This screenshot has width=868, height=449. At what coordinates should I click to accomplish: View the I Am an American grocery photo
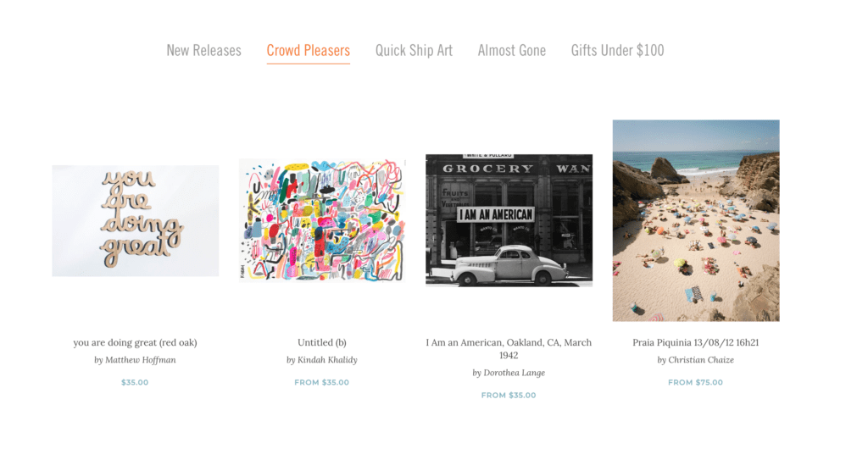tap(509, 220)
